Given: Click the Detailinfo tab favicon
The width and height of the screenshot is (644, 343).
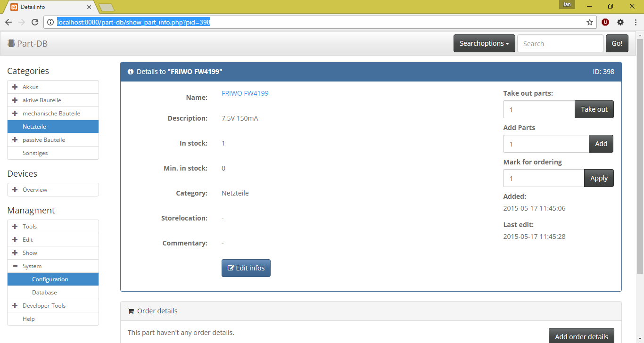Looking at the screenshot, I should click(x=14, y=7).
